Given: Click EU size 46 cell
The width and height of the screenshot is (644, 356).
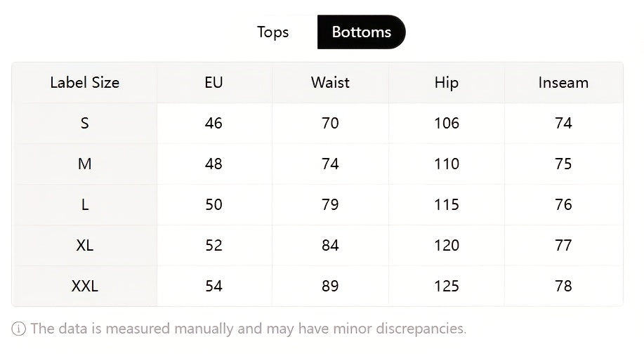Looking at the screenshot, I should [x=213, y=124].
